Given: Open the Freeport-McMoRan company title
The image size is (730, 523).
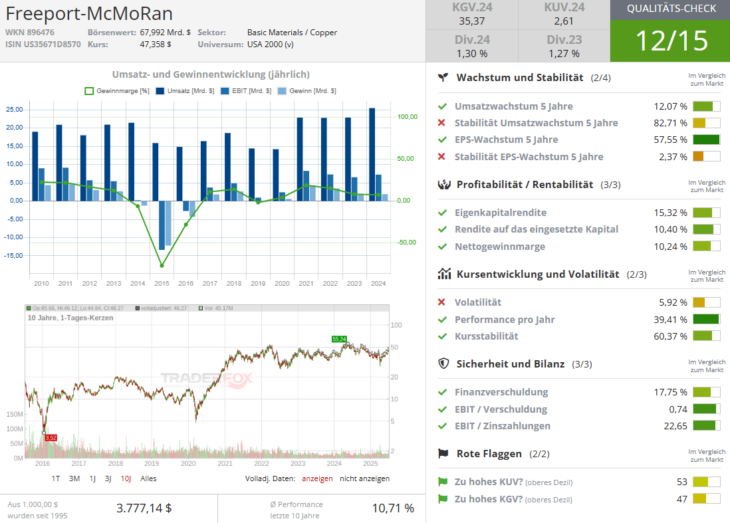Looking at the screenshot, I should click(x=89, y=14).
